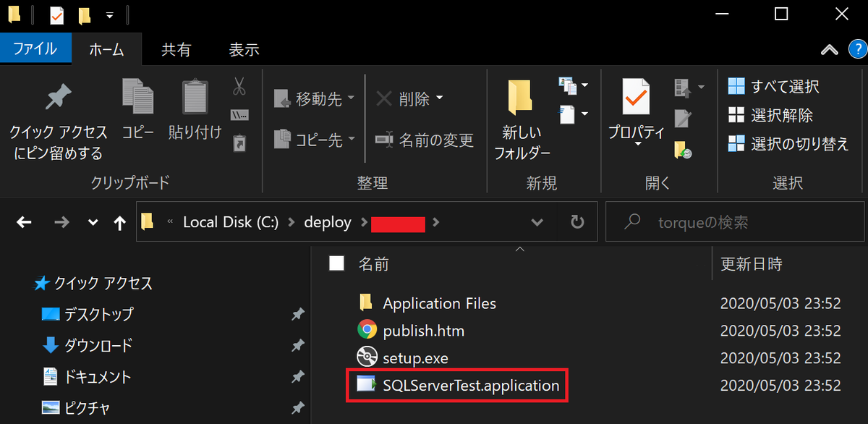
Task: Open the 移動先 dropdown
Action: point(315,99)
